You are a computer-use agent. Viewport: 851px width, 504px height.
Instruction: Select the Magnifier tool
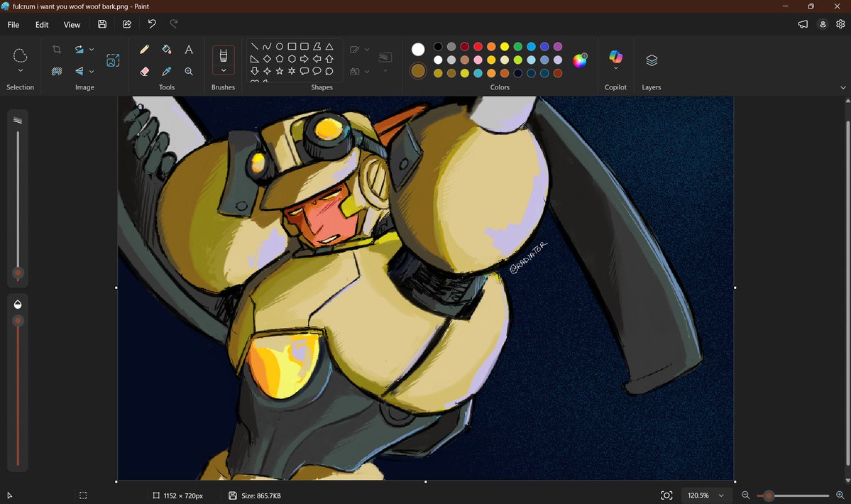pos(189,71)
